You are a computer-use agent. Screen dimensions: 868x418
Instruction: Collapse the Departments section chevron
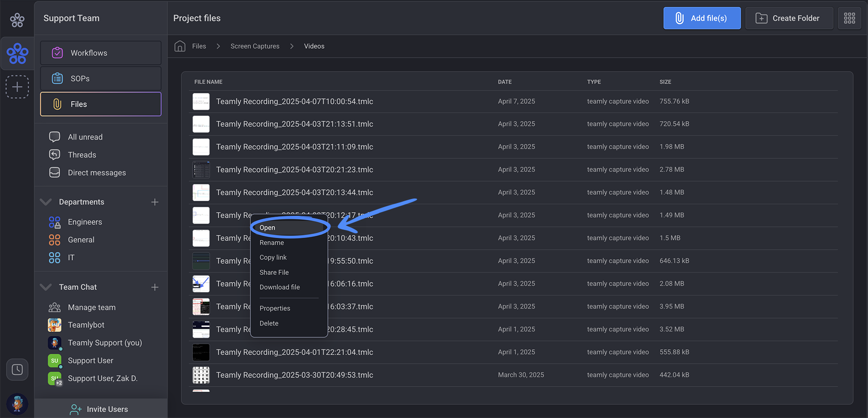[46, 202]
